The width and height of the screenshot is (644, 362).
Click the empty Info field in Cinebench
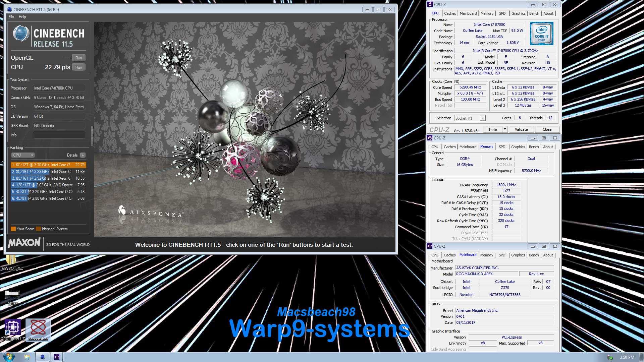(59, 135)
